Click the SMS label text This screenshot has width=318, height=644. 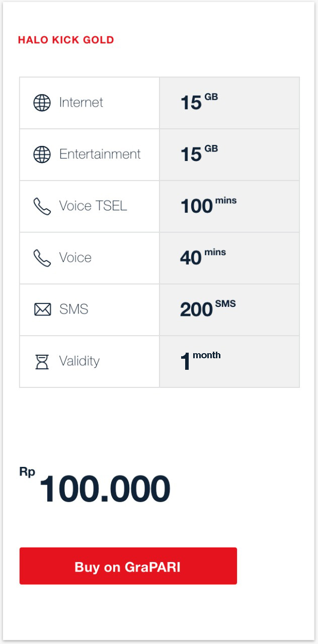pos(74,309)
